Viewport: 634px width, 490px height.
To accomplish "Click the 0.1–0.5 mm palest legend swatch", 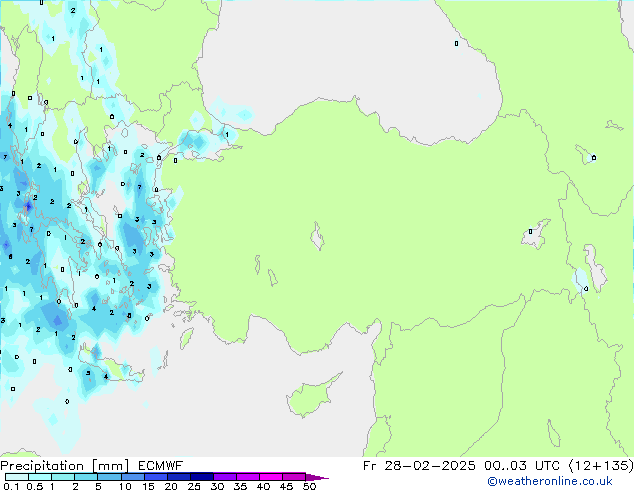I will pos(17,477).
